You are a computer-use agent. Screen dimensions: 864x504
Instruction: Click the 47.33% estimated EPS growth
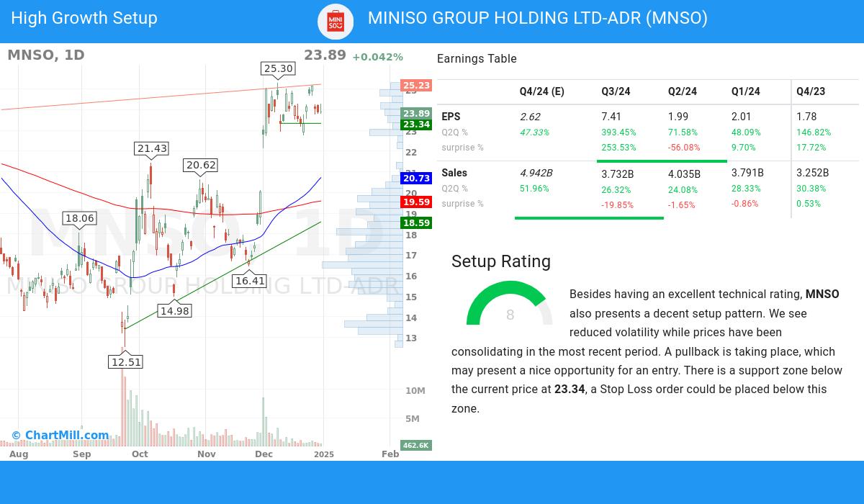pyautogui.click(x=534, y=132)
